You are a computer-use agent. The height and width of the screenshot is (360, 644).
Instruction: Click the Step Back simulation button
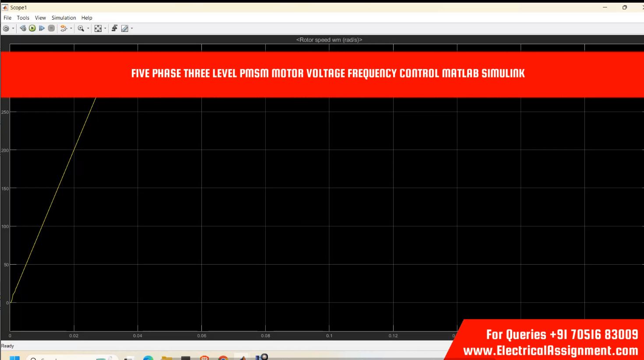[x=23, y=28]
